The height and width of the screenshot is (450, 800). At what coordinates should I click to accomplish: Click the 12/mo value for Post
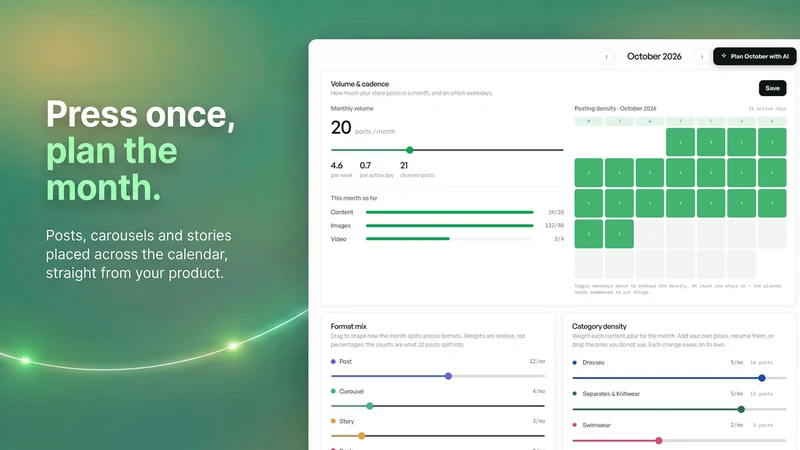click(537, 361)
